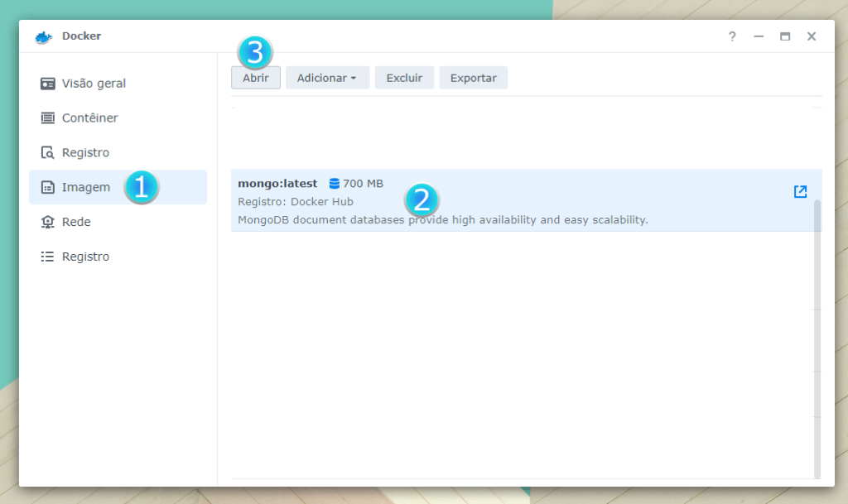Close the Docker window
Screen dimensions: 848x504
point(812,36)
